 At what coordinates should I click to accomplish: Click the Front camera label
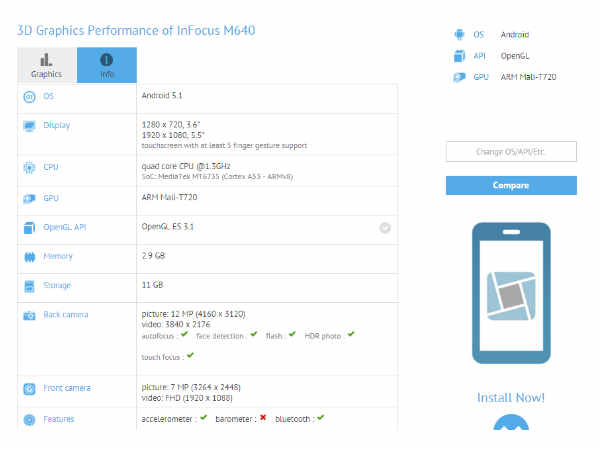coord(67,388)
